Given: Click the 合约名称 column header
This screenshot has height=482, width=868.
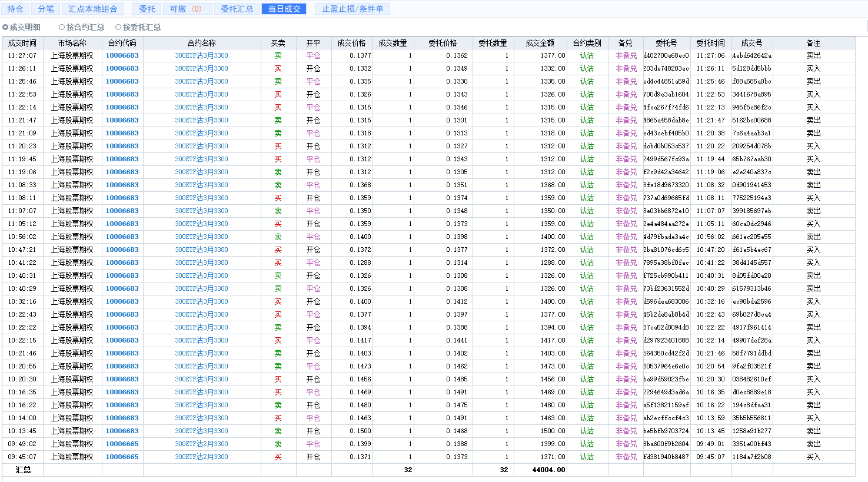Looking at the screenshot, I should point(202,43).
